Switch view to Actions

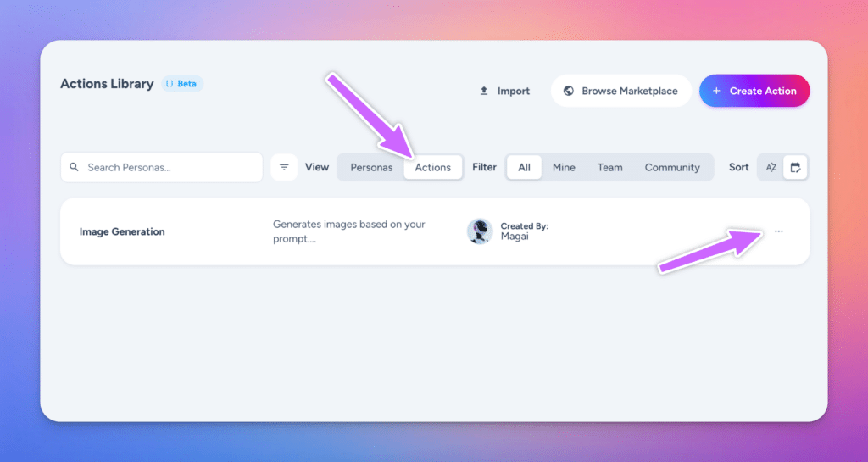point(433,167)
